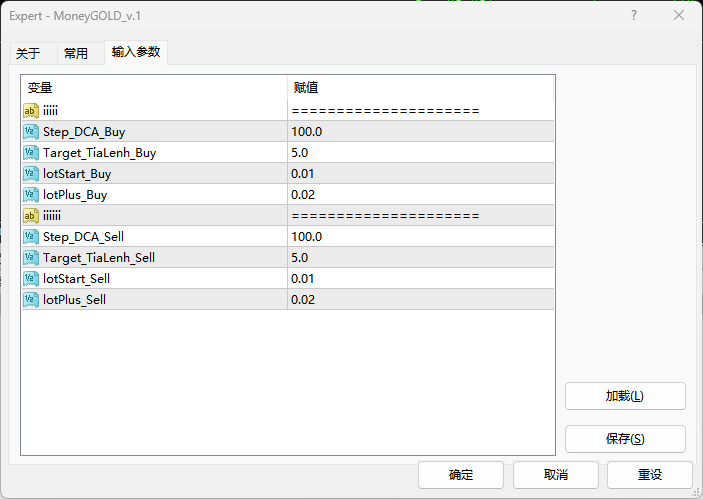Click the icon next to Target_TiaLenh_Buy
The image size is (703, 499).
(31, 153)
